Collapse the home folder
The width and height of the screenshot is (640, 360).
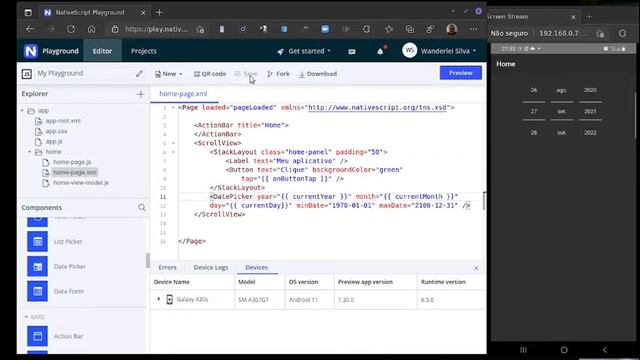(30, 152)
